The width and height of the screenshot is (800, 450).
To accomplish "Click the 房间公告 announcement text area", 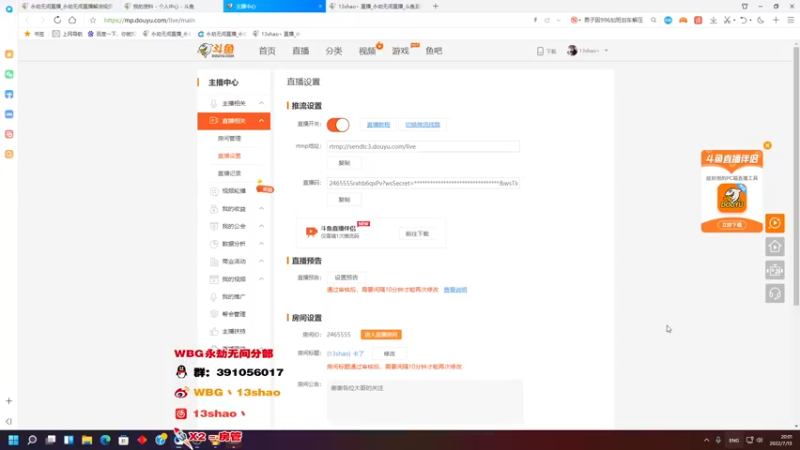I will point(425,402).
